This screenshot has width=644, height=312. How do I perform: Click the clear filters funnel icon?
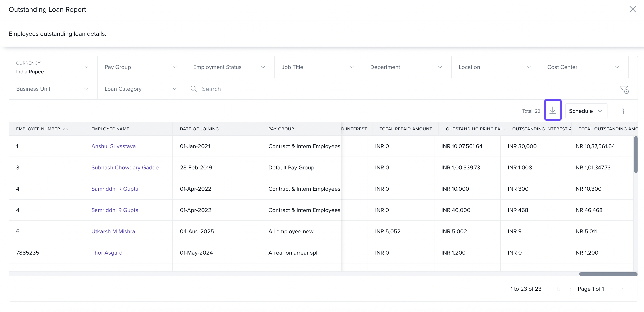624,89
